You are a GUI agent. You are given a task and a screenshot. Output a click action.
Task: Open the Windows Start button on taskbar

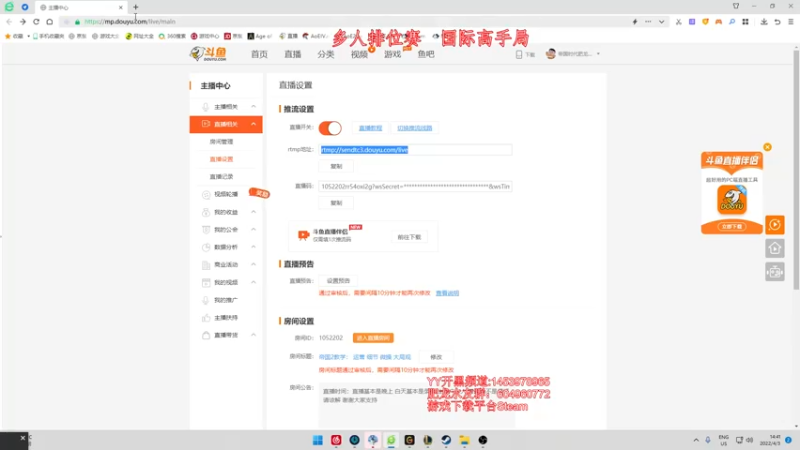tap(317, 440)
